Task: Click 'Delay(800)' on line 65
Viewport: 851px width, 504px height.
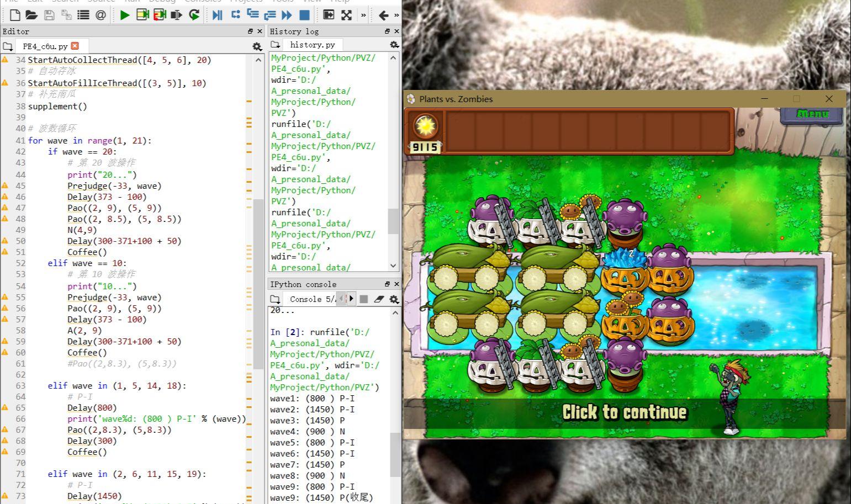Action: pyautogui.click(x=92, y=408)
